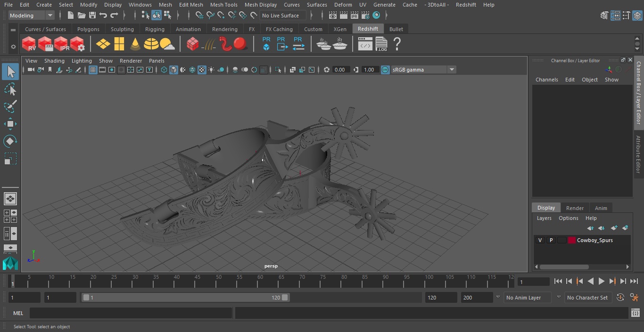Click the Redshift help question mark icon
Screen dimensions: 644x332
click(x=397, y=44)
